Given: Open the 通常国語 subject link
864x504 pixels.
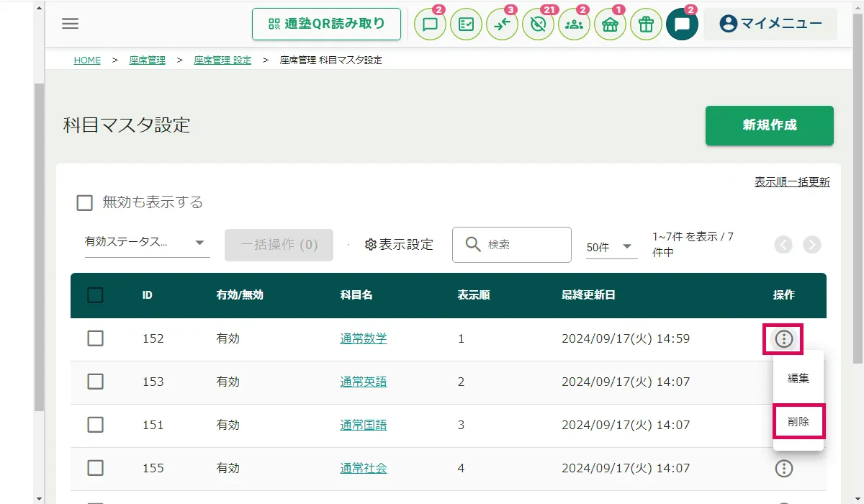Looking at the screenshot, I should tap(364, 425).
